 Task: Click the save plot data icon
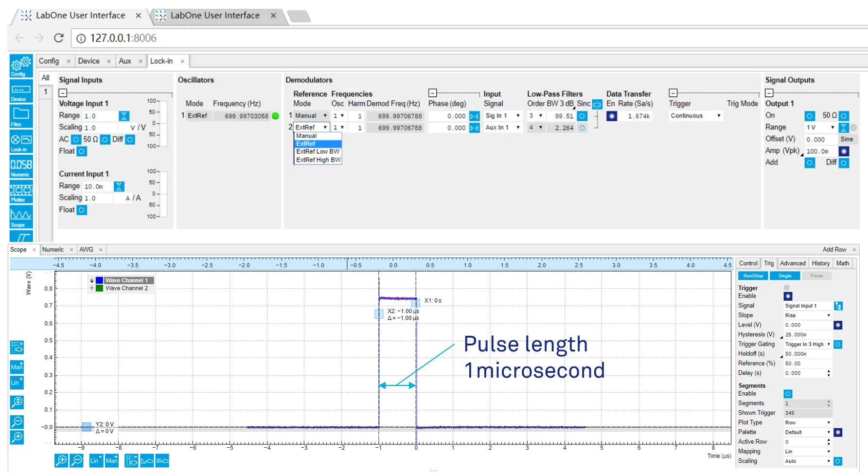click(x=147, y=460)
